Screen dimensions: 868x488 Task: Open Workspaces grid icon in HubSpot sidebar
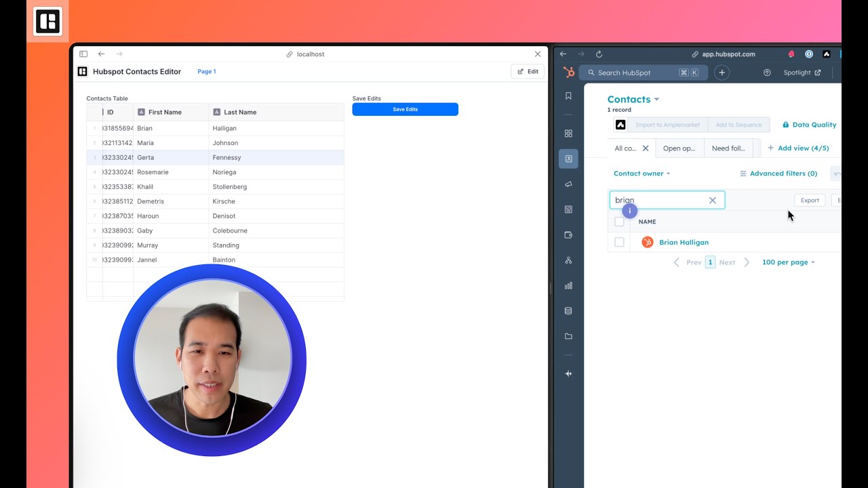pos(568,134)
